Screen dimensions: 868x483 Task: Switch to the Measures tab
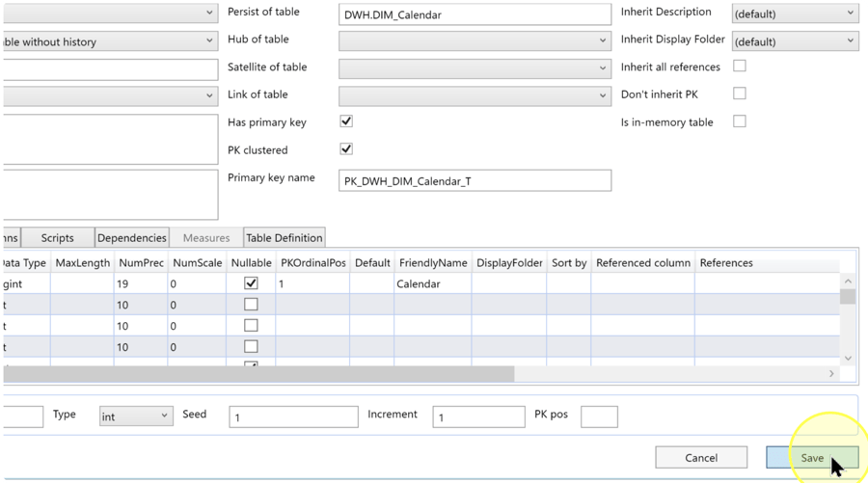[x=206, y=237]
